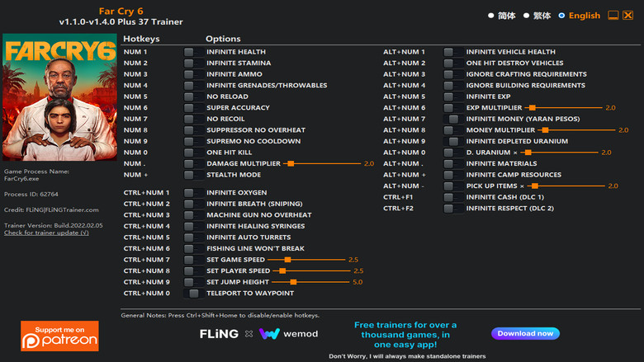
Task: Click the Download now button
Action: pyautogui.click(x=525, y=333)
